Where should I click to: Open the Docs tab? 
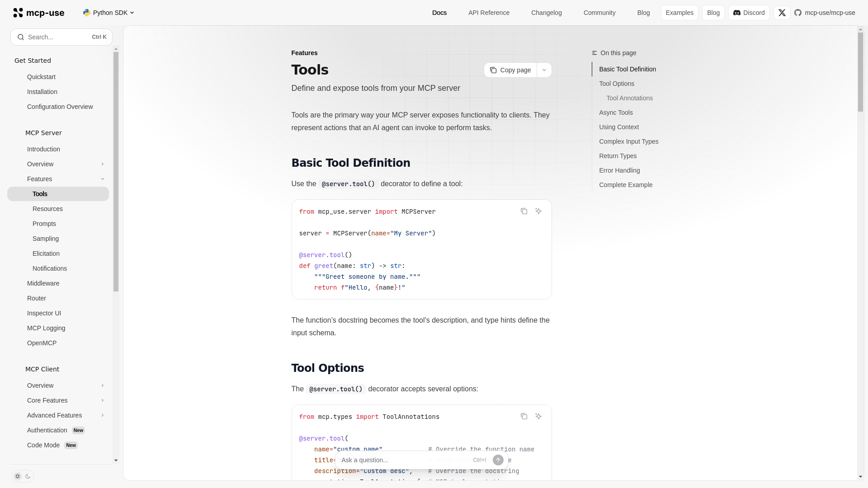click(x=439, y=13)
